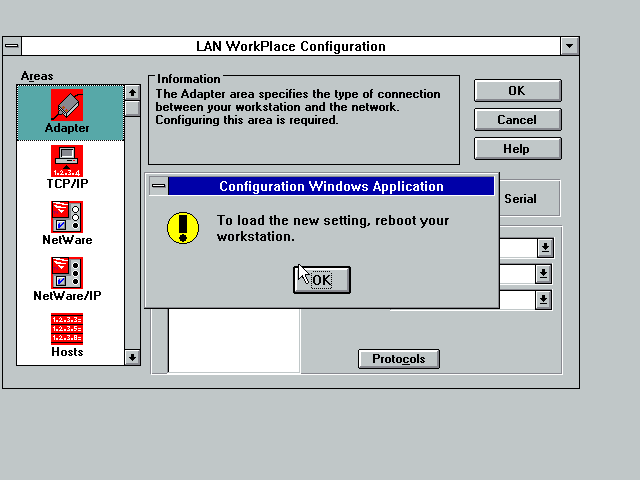This screenshot has height=480, width=640.
Task: Click the Configuration Windows Application title bar
Action: (x=331, y=186)
